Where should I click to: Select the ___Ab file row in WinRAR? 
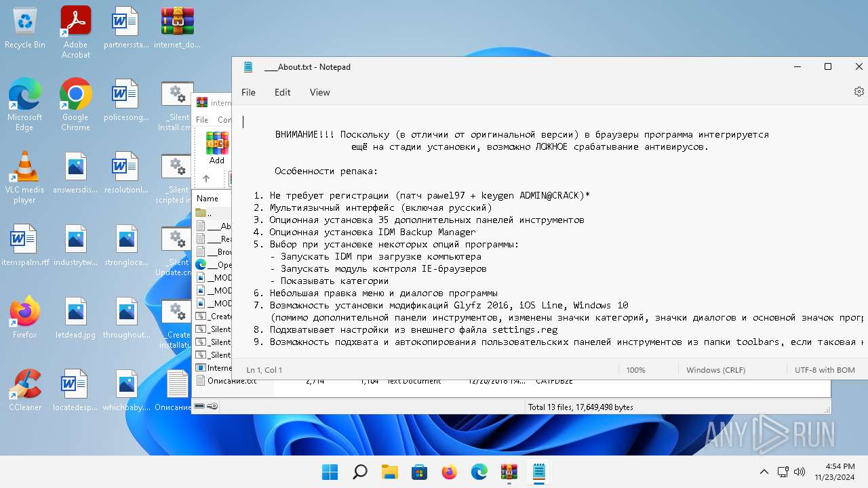click(213, 226)
